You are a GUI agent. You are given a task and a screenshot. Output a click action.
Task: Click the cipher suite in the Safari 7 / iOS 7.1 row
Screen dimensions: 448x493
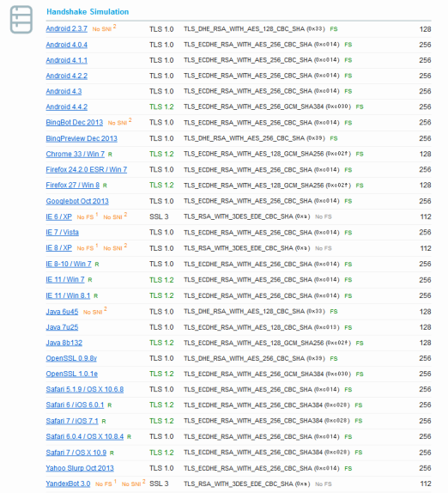[x=267, y=421]
